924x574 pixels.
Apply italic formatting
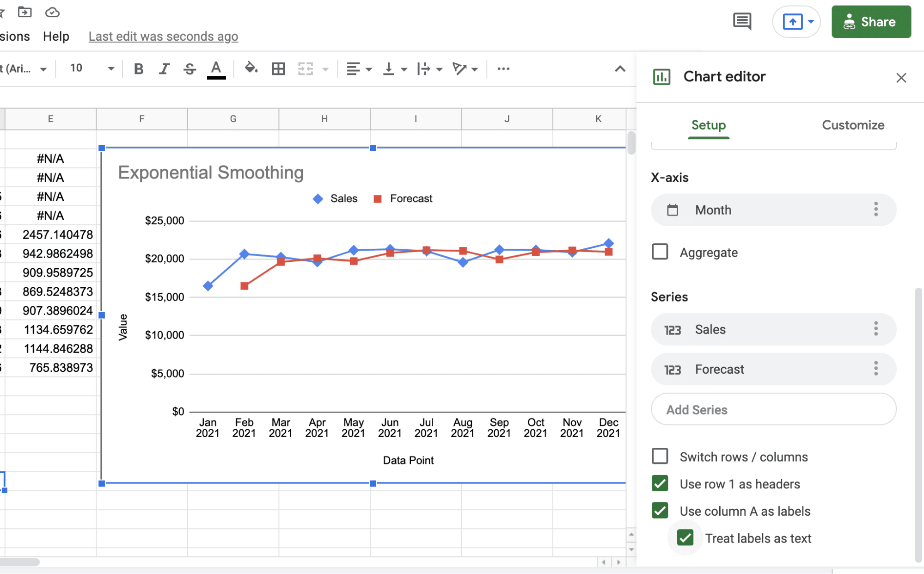164,69
